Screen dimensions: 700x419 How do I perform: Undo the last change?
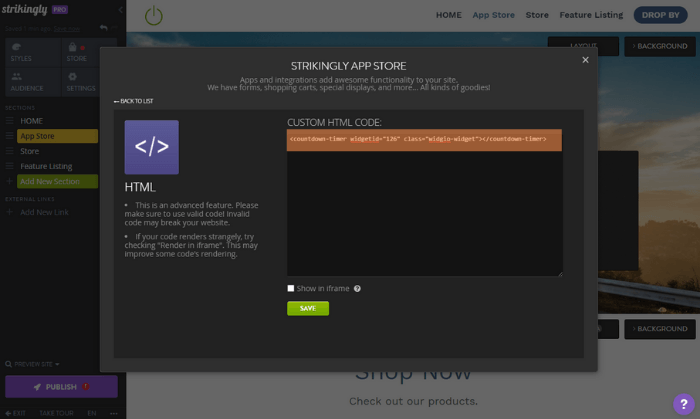click(104, 28)
